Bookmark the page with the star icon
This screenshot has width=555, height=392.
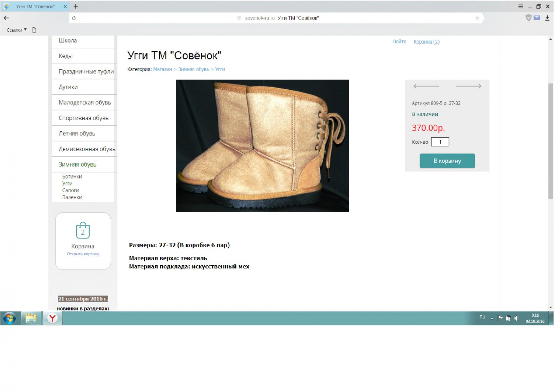click(477, 18)
